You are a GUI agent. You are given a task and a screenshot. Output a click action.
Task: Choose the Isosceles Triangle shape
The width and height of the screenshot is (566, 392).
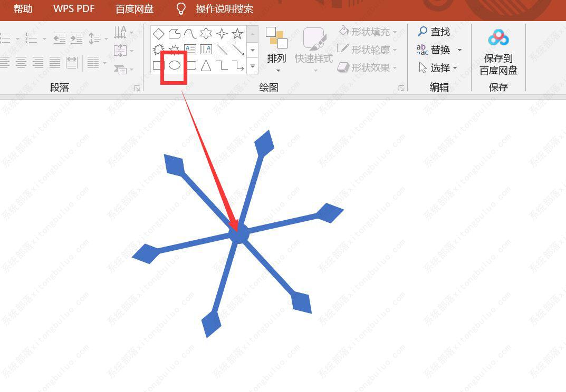pos(206,65)
